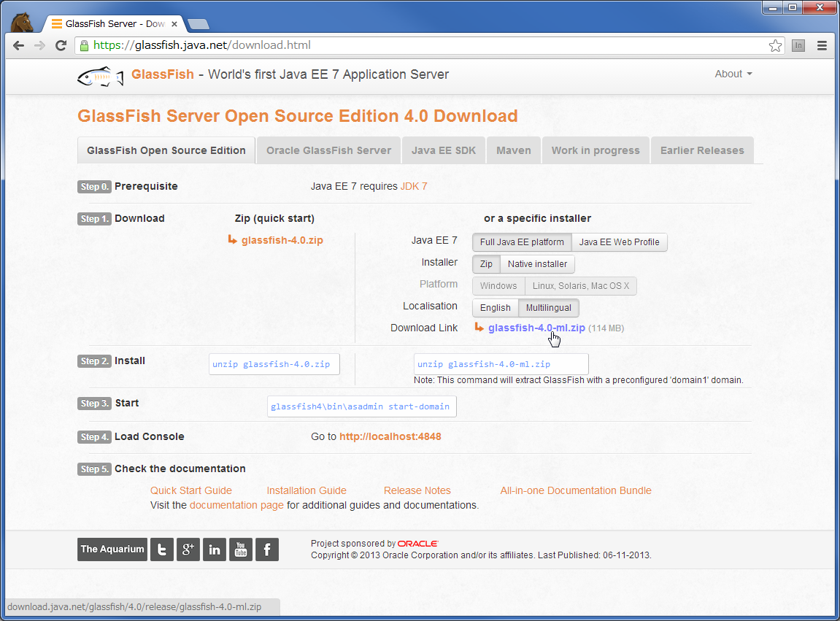The width and height of the screenshot is (840, 621).
Task: Open the JDK 7 link
Action: [414, 186]
